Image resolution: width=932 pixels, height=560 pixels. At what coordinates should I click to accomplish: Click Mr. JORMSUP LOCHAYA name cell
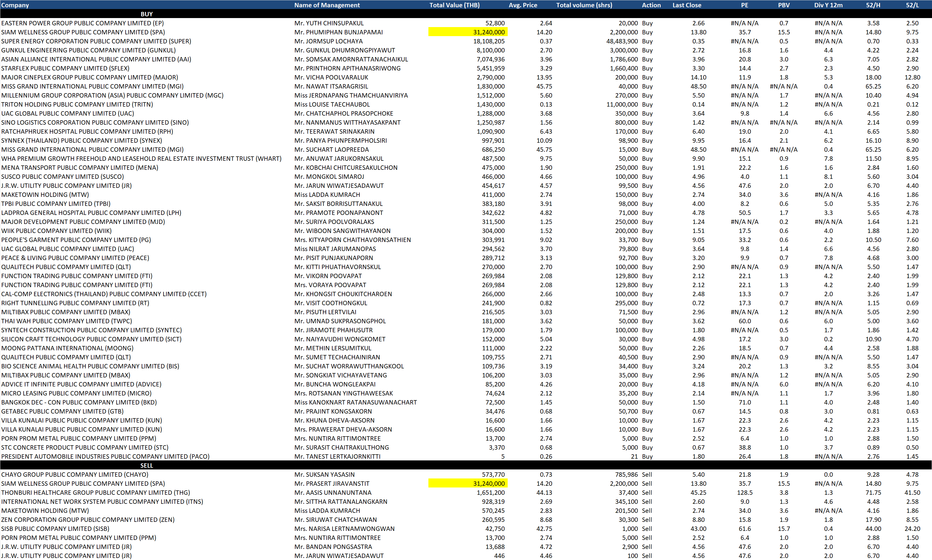(x=328, y=41)
